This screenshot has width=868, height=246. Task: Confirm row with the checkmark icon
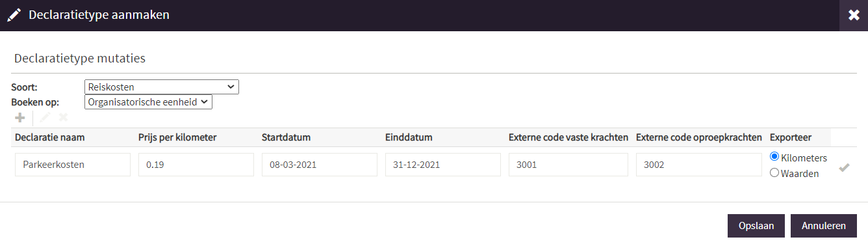click(x=844, y=167)
